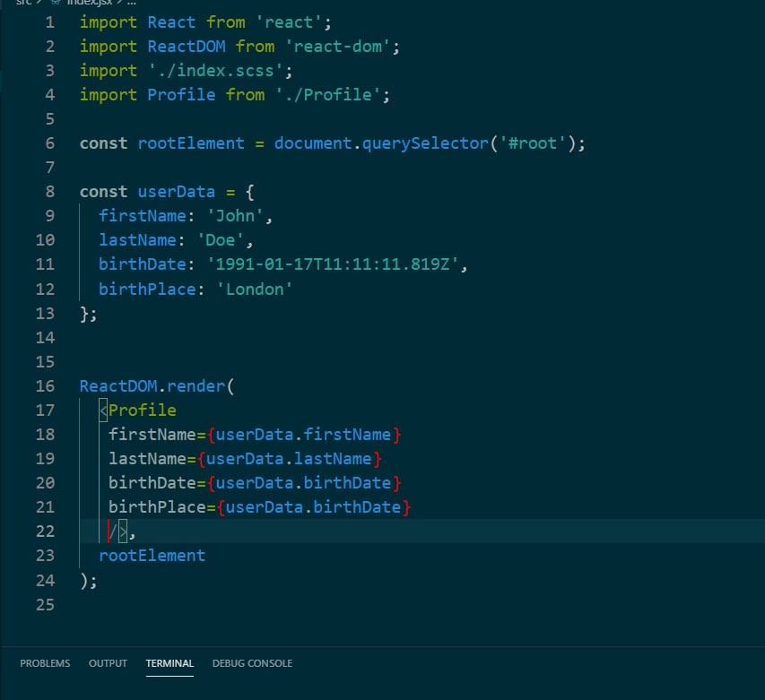Viewport: 765px width, 700px height.
Task: Click the birthPlace prop on line 21
Action: [x=157, y=507]
